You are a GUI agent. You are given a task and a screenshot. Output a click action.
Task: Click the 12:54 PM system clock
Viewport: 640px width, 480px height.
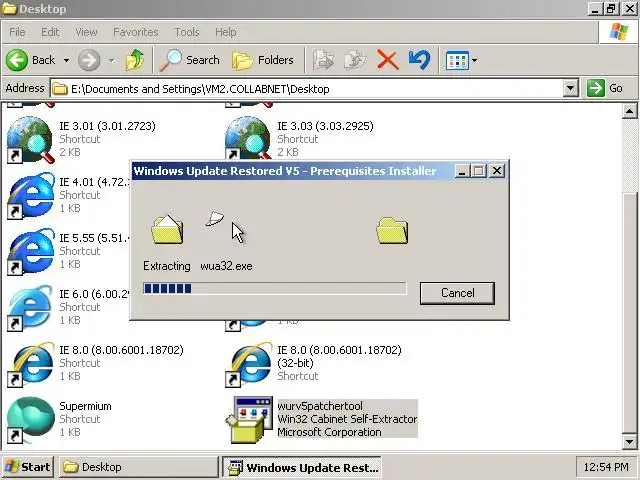tap(606, 467)
